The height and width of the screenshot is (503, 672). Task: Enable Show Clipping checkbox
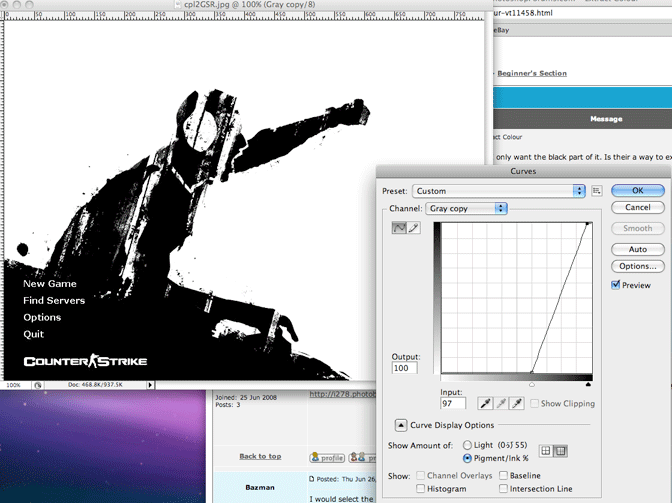pos(534,404)
